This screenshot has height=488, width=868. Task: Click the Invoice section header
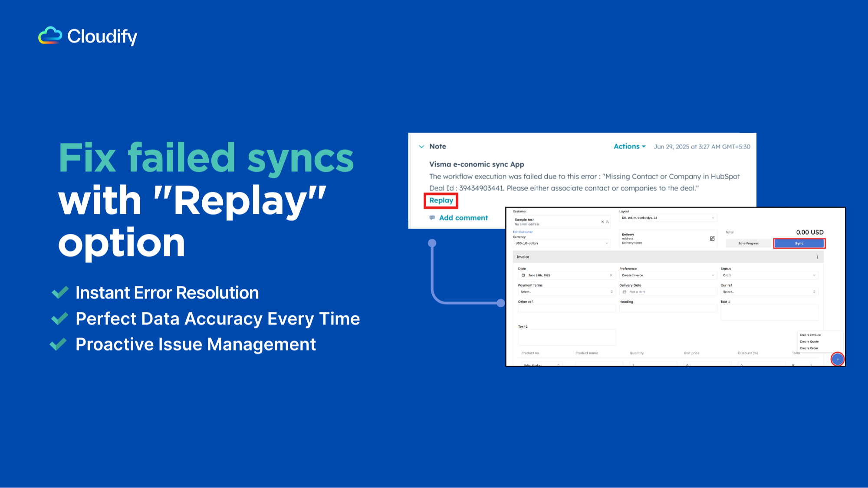[x=668, y=257]
